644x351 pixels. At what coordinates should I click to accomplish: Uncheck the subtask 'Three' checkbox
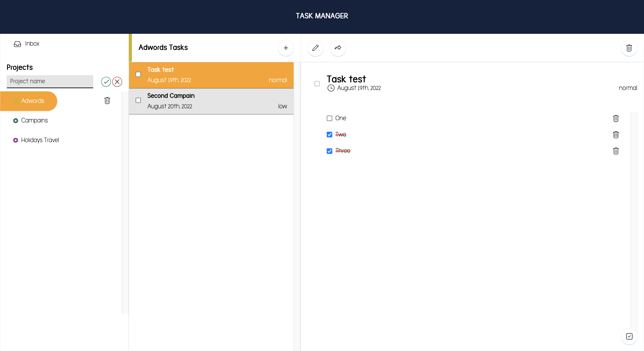point(329,151)
